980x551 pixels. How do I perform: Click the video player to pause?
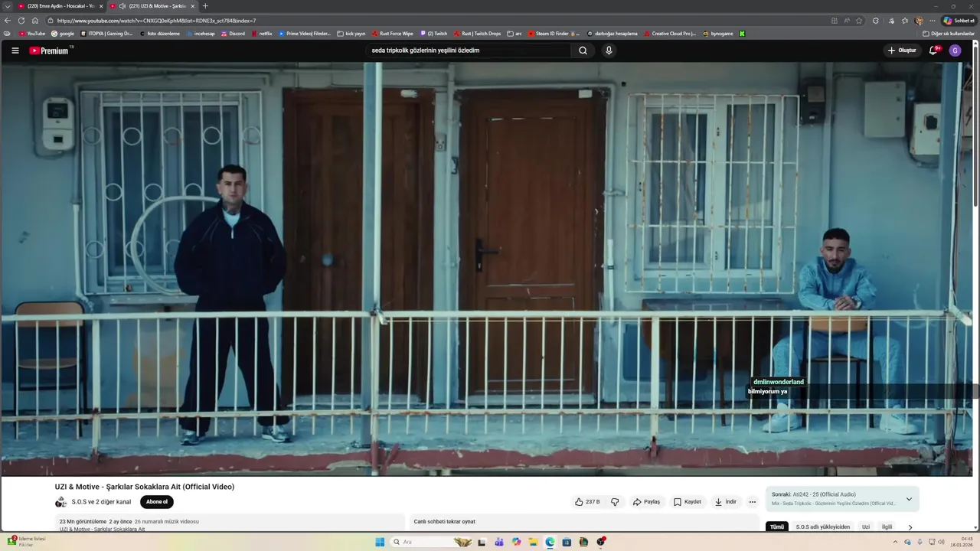click(487, 268)
